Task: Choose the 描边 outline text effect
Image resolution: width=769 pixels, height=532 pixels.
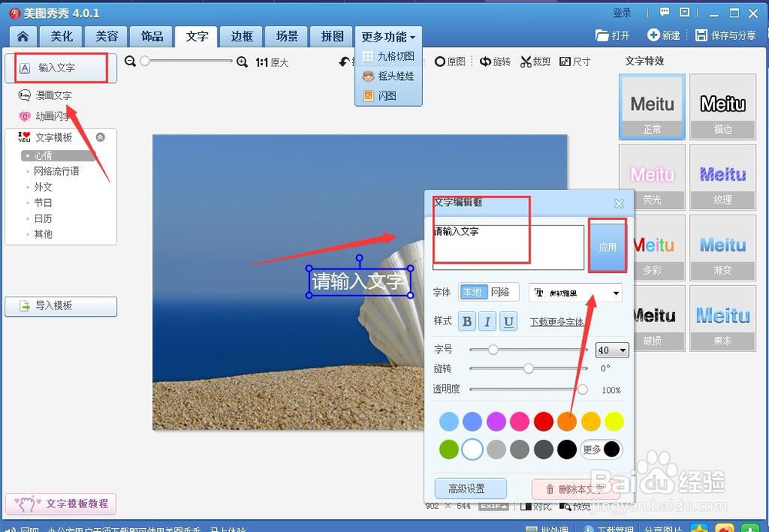Action: 723,107
